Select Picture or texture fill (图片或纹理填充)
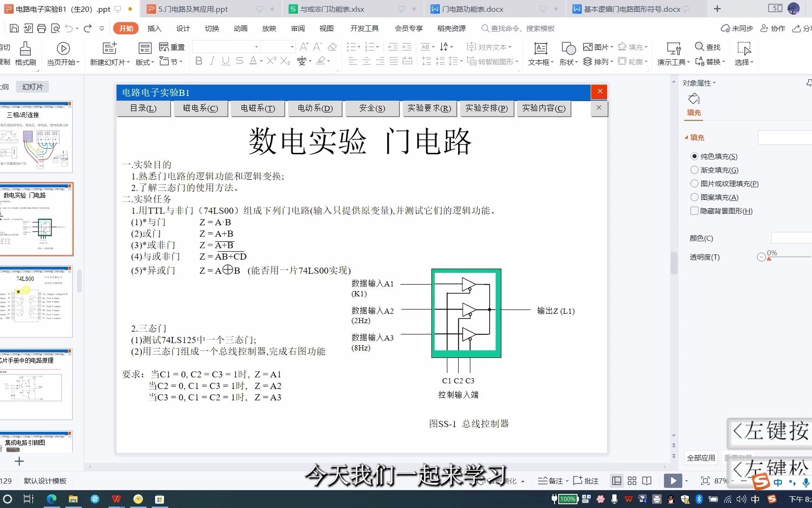Screen dimensions: 812x508 pyautogui.click(x=695, y=183)
